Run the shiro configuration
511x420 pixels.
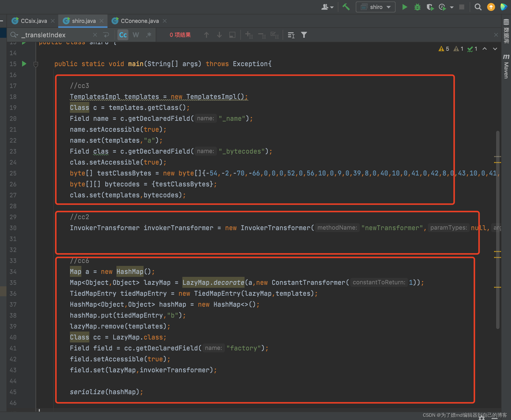[405, 7]
